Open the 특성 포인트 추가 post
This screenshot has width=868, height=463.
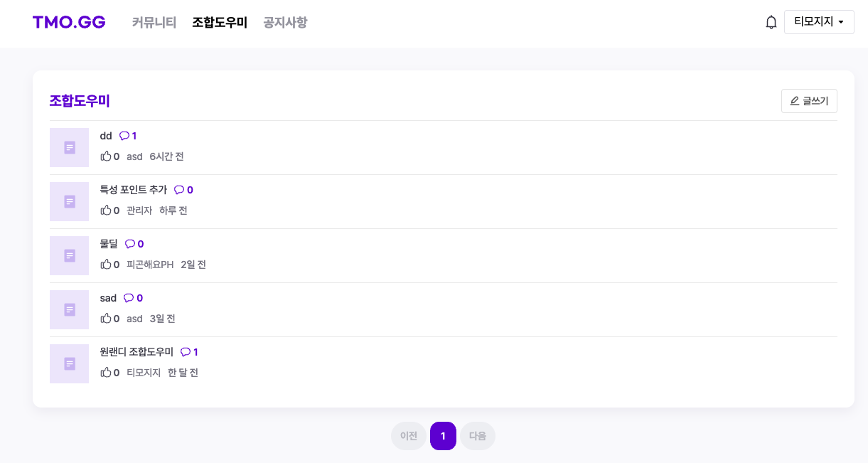tap(134, 189)
